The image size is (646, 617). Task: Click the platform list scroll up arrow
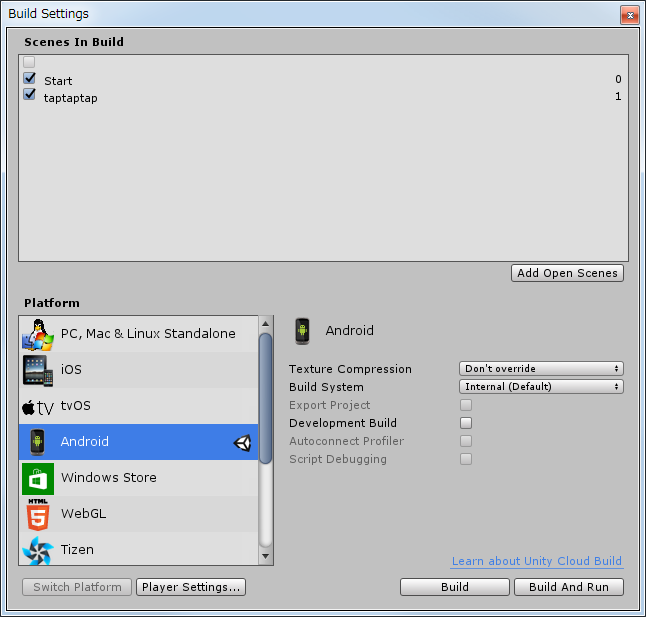266,324
